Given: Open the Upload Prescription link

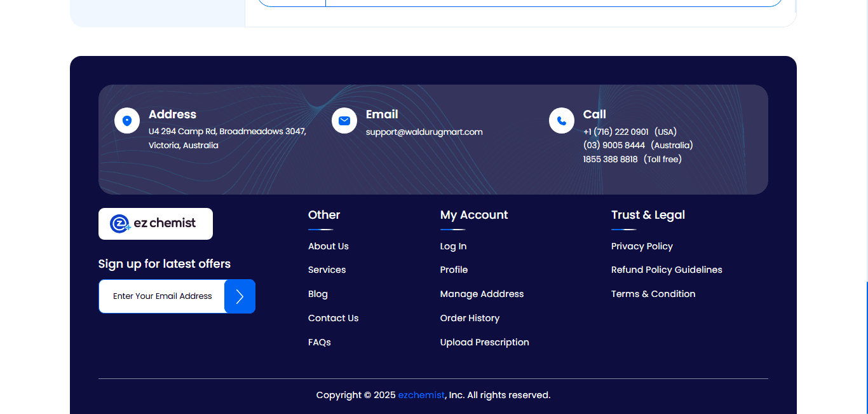Looking at the screenshot, I should pos(484,342).
